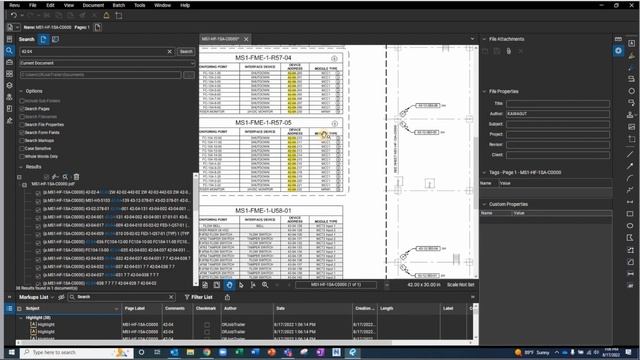The height and width of the screenshot is (360, 640).
Task: Click the Author field in File Properties
Action: coord(558,114)
